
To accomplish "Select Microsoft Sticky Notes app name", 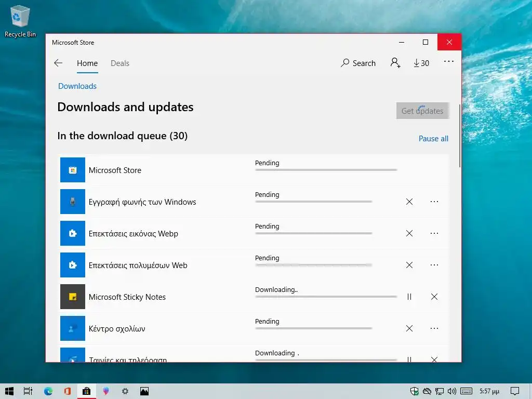I will pos(127,297).
